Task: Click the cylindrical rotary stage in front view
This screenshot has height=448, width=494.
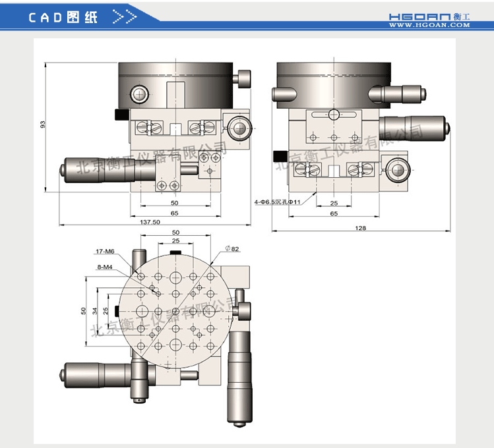Action: pos(175,84)
